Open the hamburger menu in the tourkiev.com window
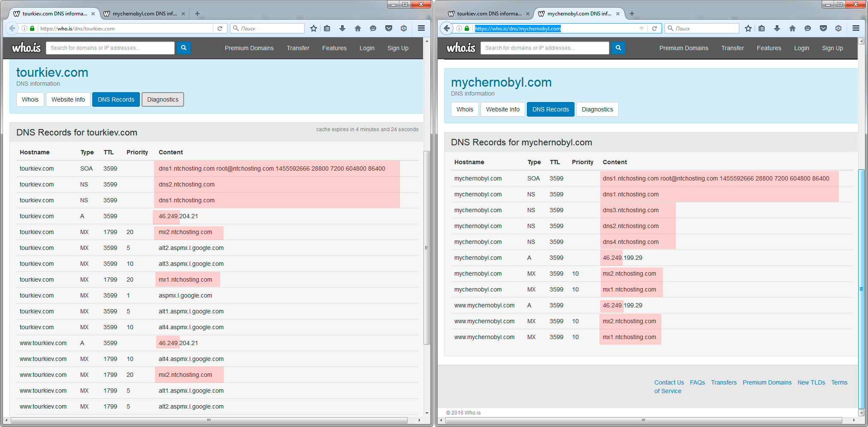 tap(421, 28)
